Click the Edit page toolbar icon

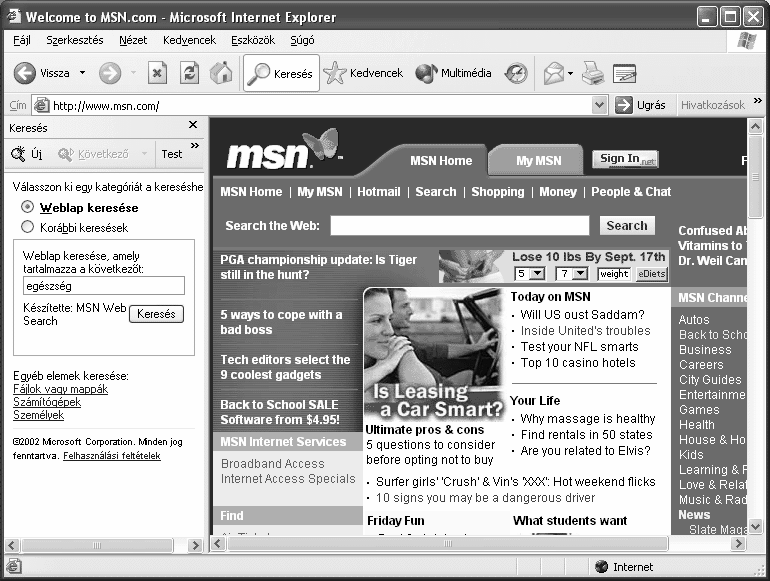click(x=625, y=74)
